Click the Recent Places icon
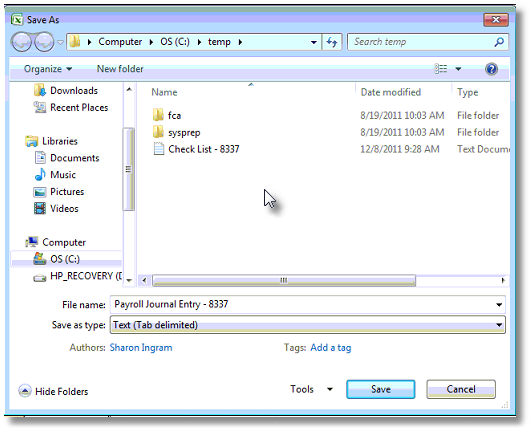Image resolution: width=532 pixels, height=433 pixels. point(40,107)
